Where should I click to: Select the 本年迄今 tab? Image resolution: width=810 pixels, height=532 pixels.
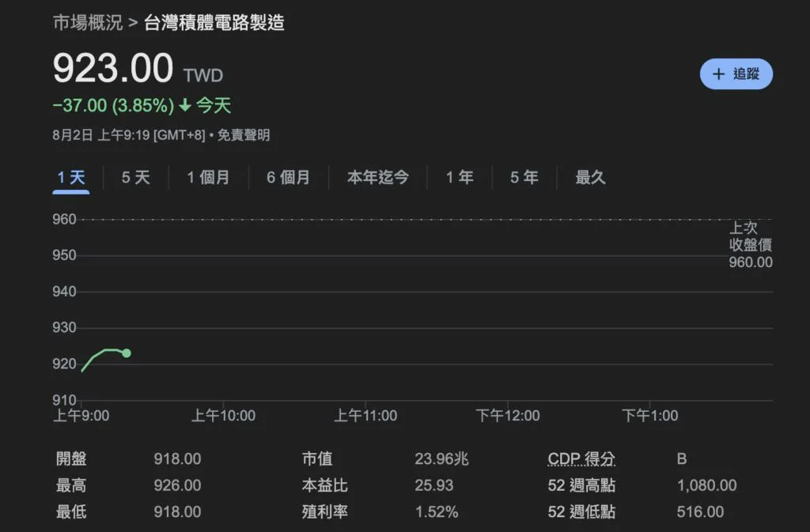378,178
